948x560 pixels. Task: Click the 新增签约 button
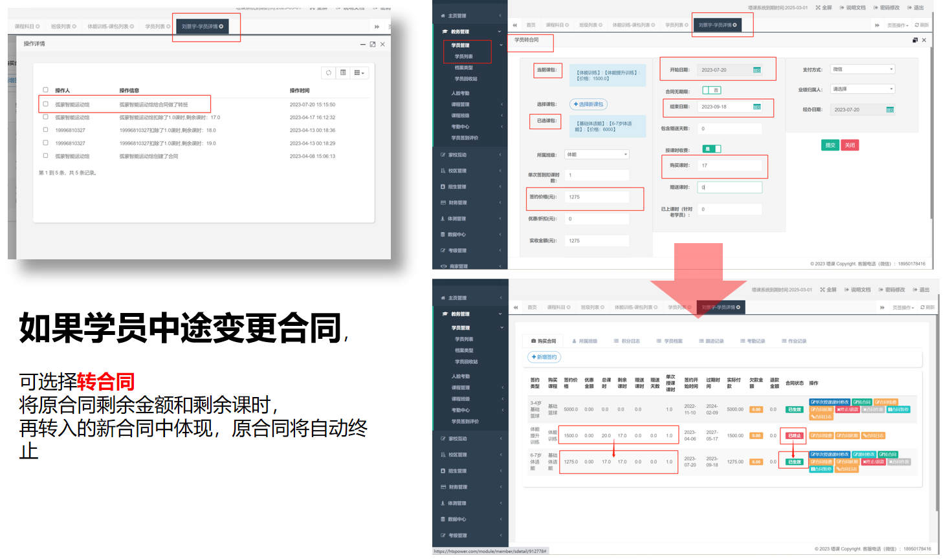544,357
